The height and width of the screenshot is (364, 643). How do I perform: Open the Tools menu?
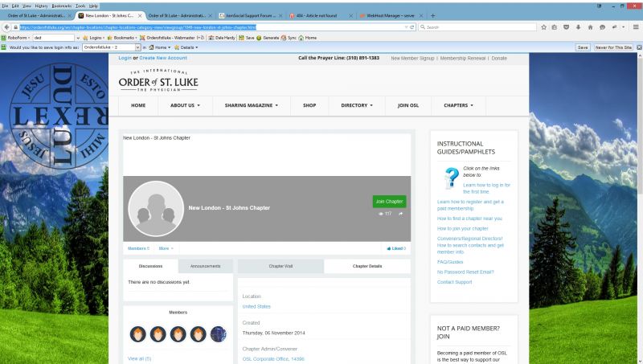point(80,6)
